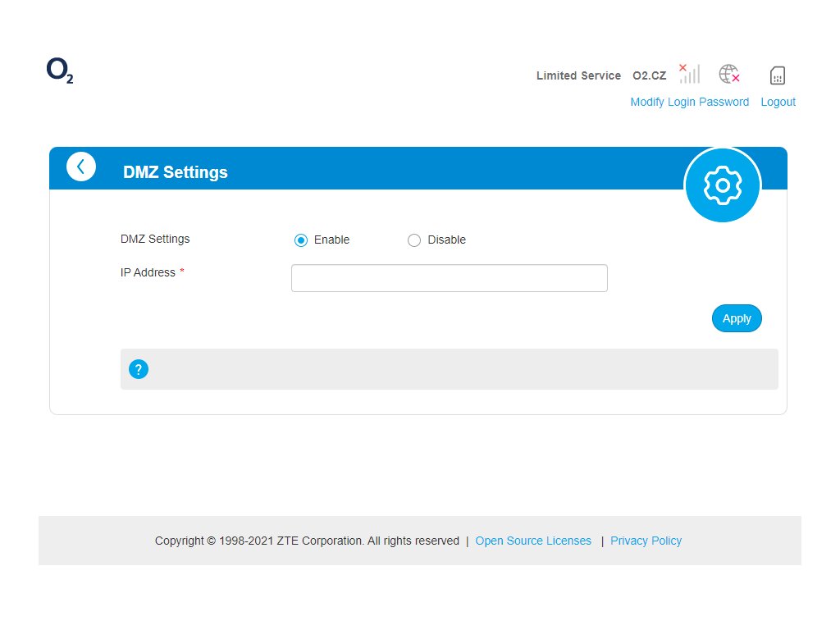Open the Modify Login Password link
Image resolution: width=840 pixels, height=630 pixels.
(689, 102)
